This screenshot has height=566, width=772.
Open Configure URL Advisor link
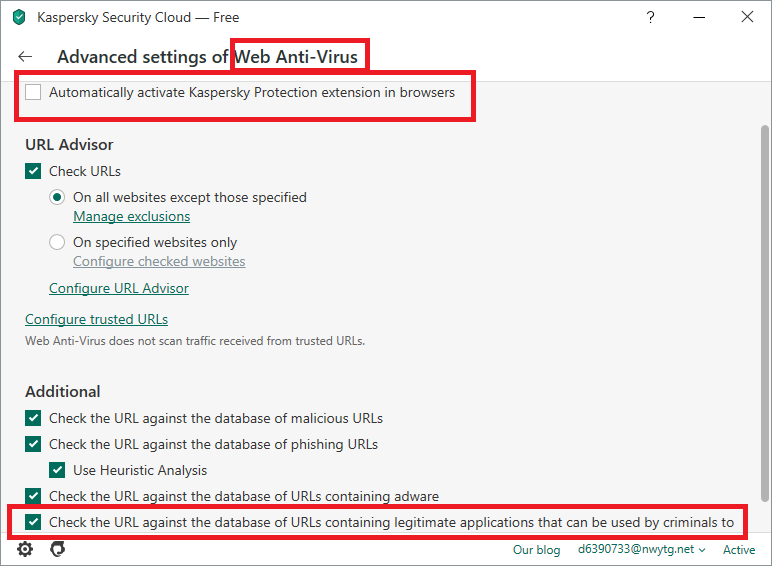[x=119, y=288]
